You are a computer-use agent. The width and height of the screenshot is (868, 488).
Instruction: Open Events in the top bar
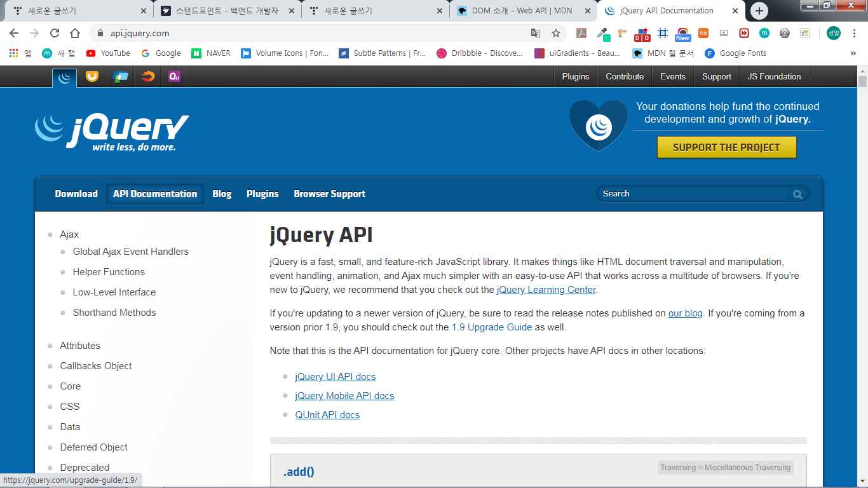click(673, 76)
